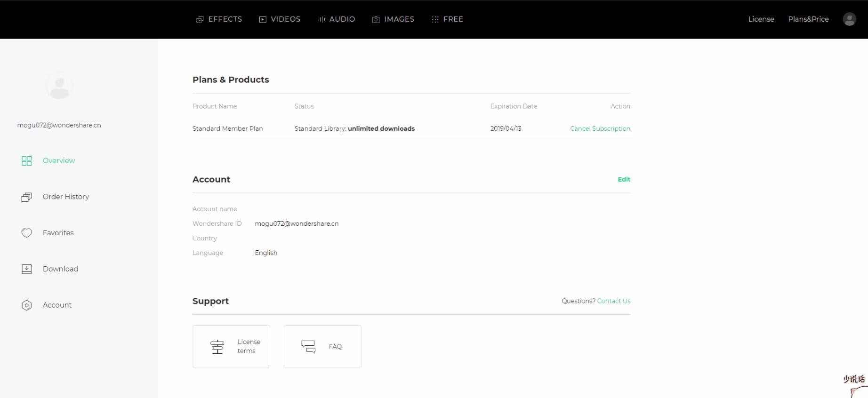Go to the AUDIO section
This screenshot has height=398, width=868.
[x=337, y=19]
